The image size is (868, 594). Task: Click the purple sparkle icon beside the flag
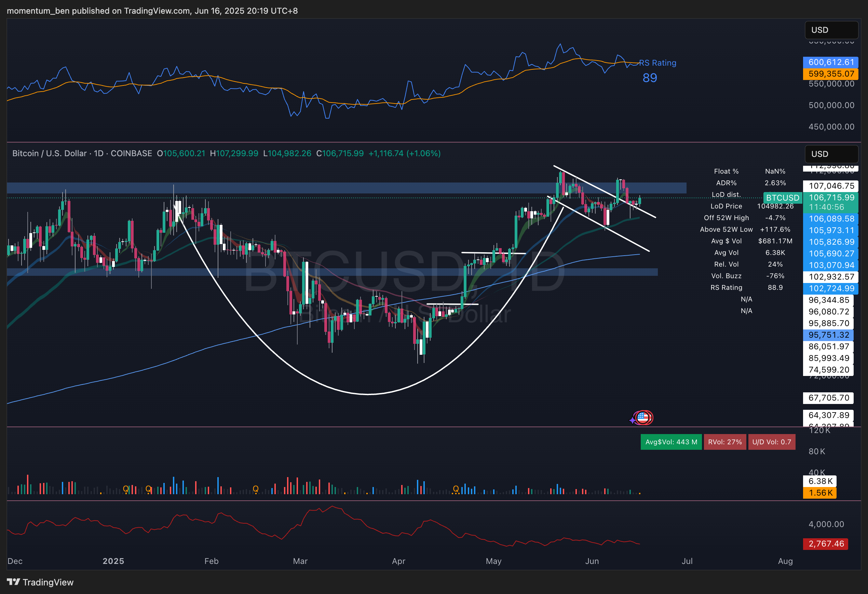632,421
